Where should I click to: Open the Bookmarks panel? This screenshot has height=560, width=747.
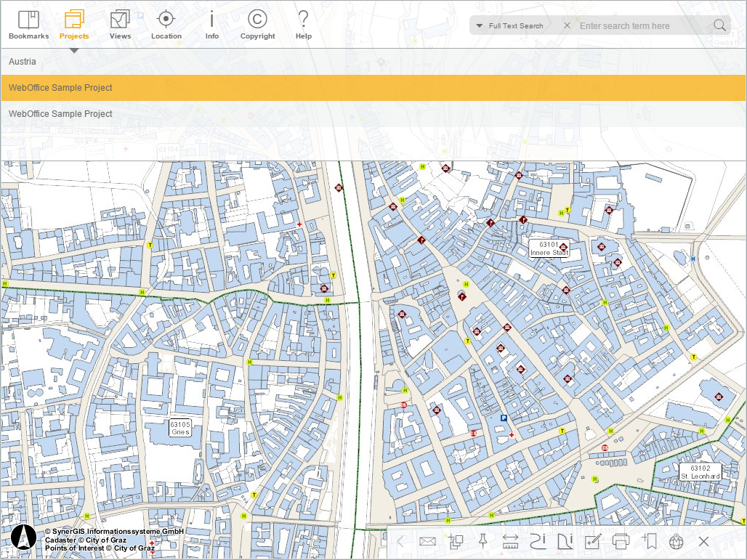tap(28, 23)
